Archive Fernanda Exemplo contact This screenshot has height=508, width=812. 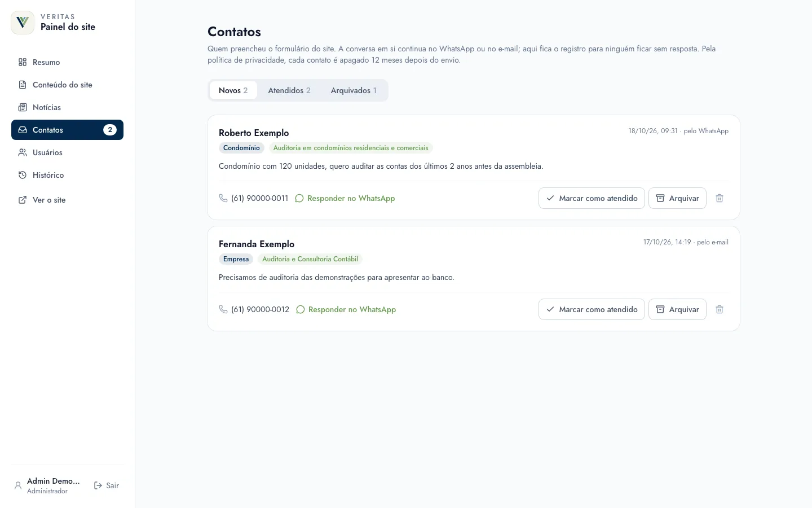pos(677,309)
